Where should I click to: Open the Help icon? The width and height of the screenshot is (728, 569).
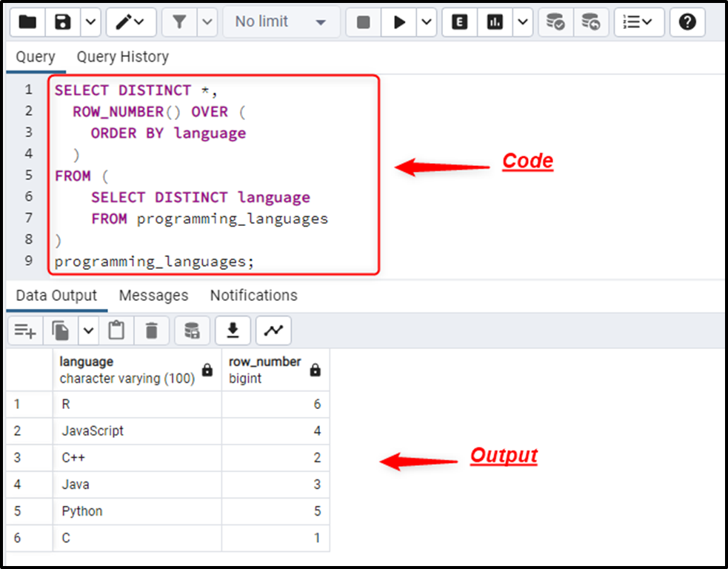point(687,22)
